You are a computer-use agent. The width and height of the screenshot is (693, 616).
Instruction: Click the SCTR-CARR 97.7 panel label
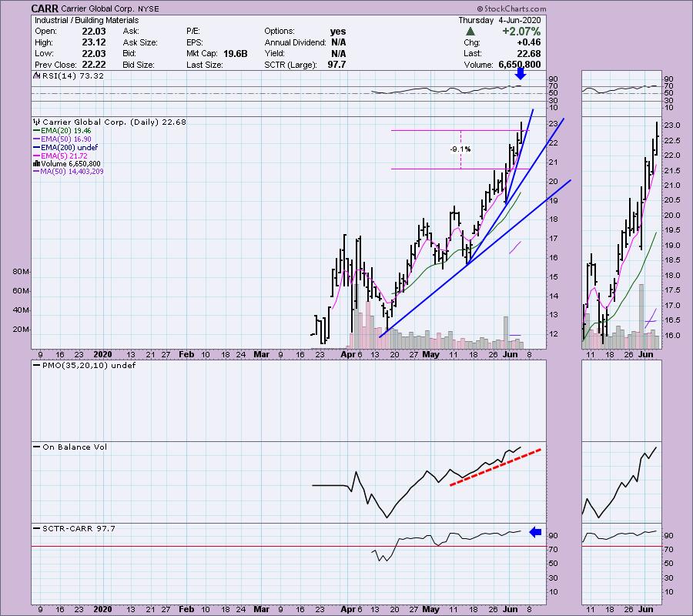pos(74,528)
